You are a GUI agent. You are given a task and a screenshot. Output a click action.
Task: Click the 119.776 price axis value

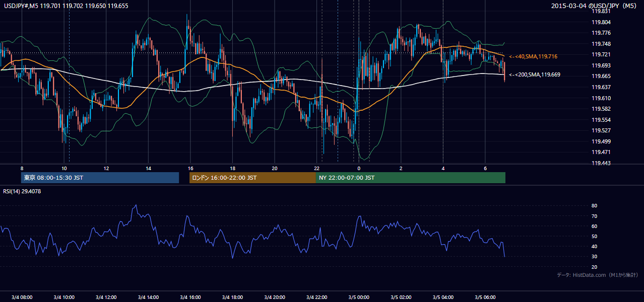pyautogui.click(x=601, y=33)
